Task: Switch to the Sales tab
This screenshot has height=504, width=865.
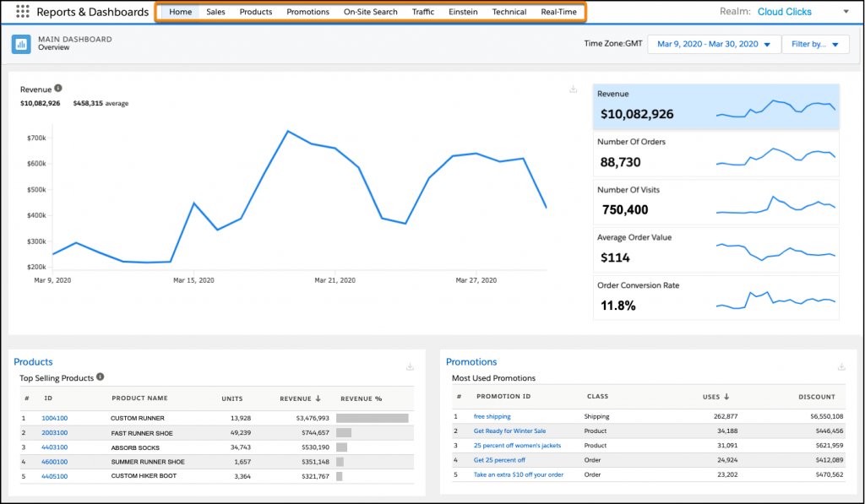Action: pos(215,12)
